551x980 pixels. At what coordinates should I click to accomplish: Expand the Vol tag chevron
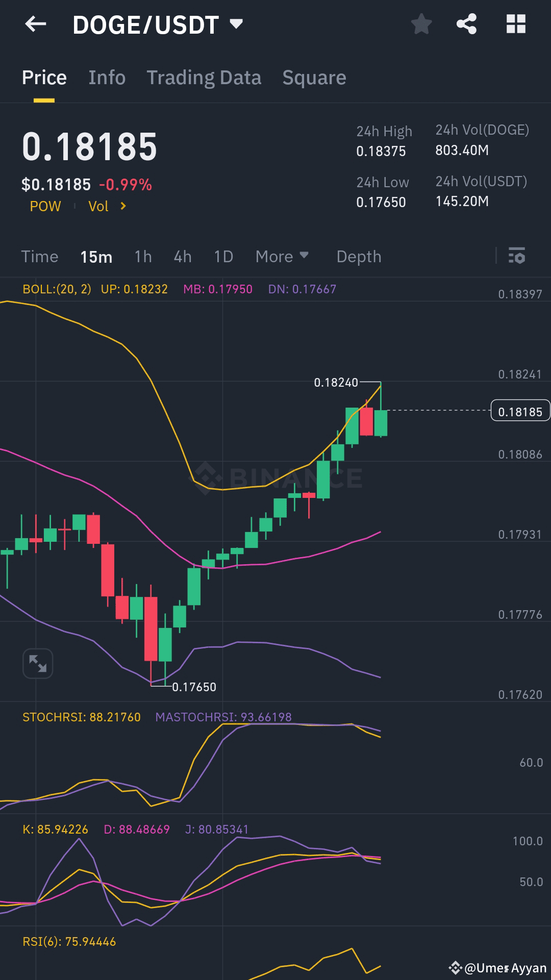(x=123, y=206)
